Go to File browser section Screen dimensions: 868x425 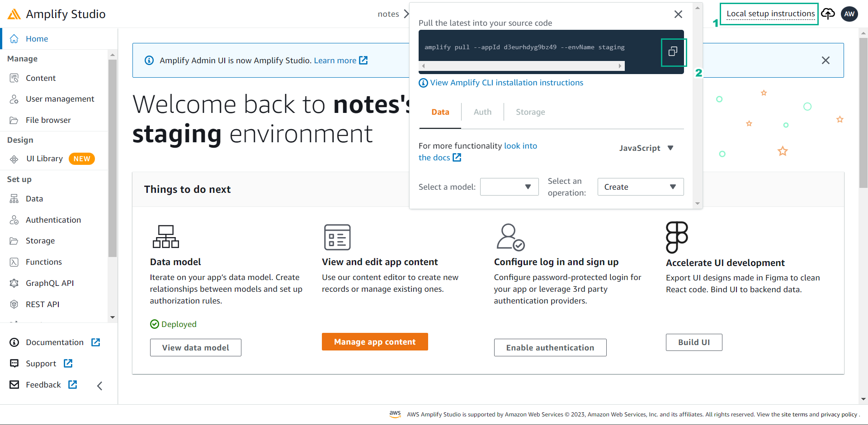tap(48, 120)
